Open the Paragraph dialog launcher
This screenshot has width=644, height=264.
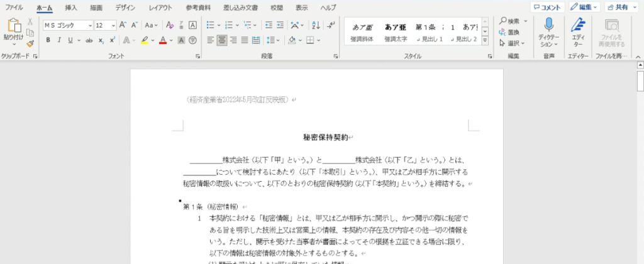tap(336, 56)
